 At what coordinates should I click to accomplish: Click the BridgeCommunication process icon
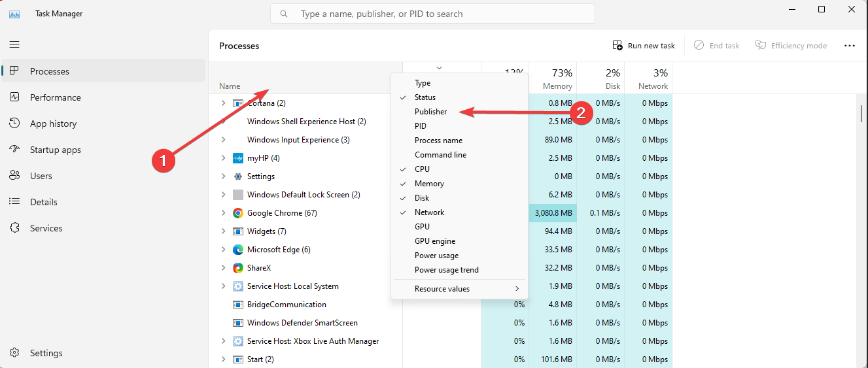(238, 305)
